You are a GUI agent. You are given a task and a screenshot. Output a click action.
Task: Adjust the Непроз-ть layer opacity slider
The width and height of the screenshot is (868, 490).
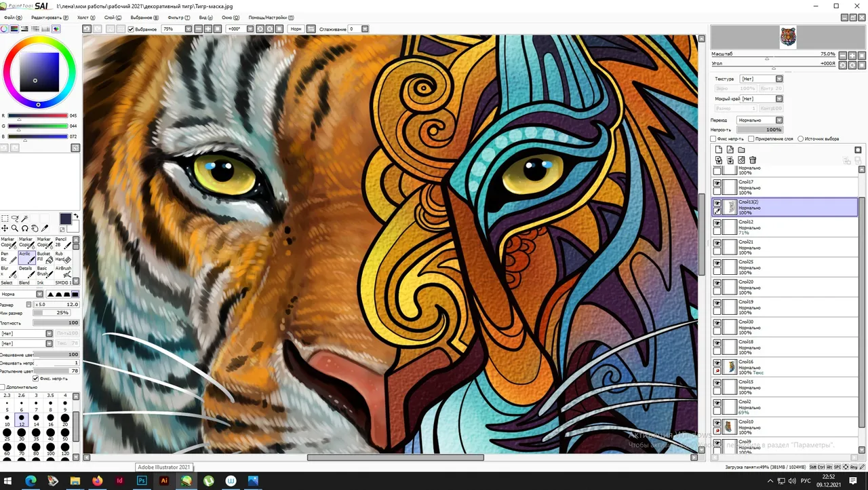pyautogui.click(x=759, y=130)
